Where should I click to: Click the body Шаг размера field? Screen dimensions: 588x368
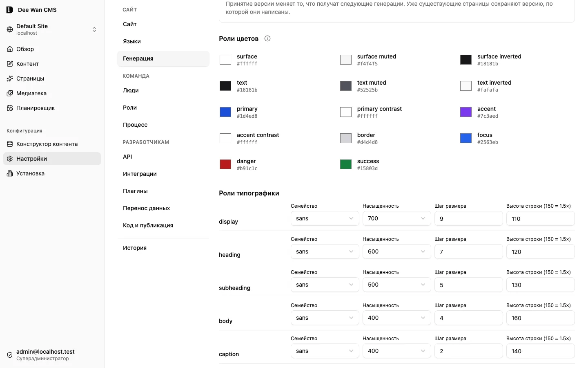point(469,318)
